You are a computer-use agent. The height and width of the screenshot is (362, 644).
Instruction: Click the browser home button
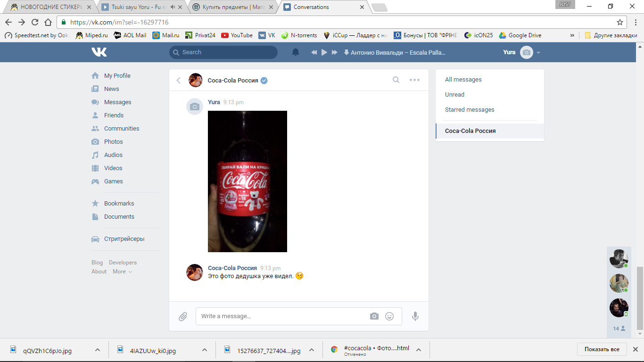48,22
